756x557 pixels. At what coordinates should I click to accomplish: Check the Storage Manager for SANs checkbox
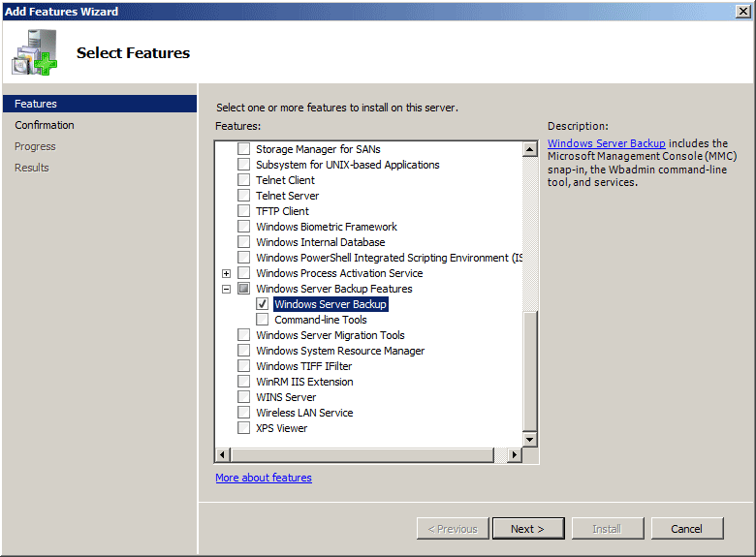[x=244, y=149]
